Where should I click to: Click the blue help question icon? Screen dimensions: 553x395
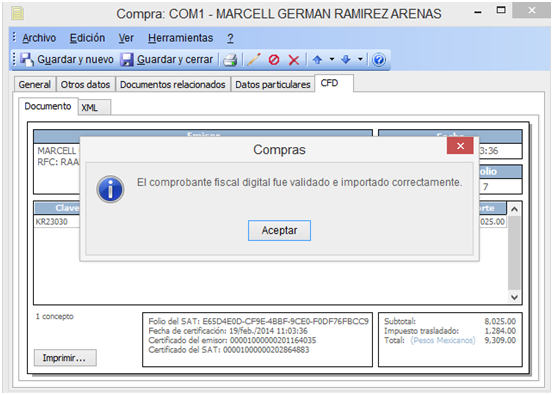point(379,60)
